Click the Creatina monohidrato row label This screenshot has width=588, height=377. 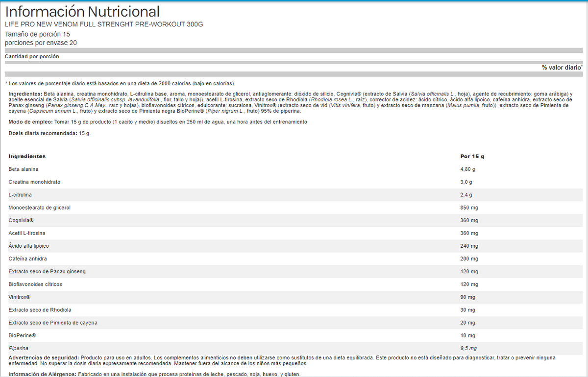34,182
